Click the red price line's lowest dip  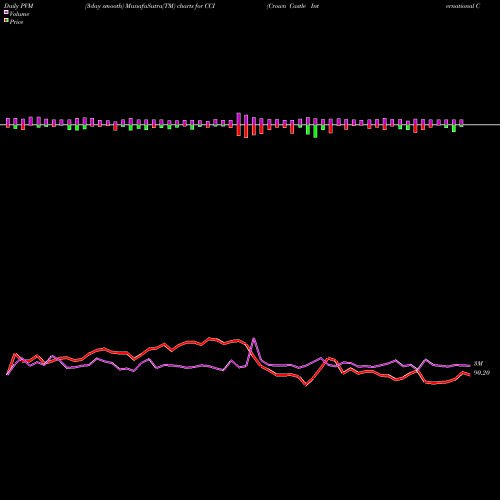tap(306, 385)
